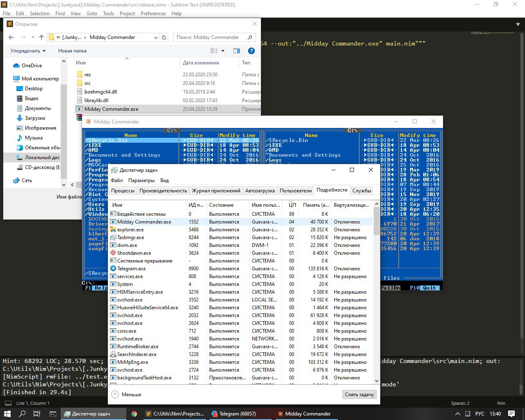
Task: Open the Упорядочить dropdown in the dialog
Action: tap(28, 51)
